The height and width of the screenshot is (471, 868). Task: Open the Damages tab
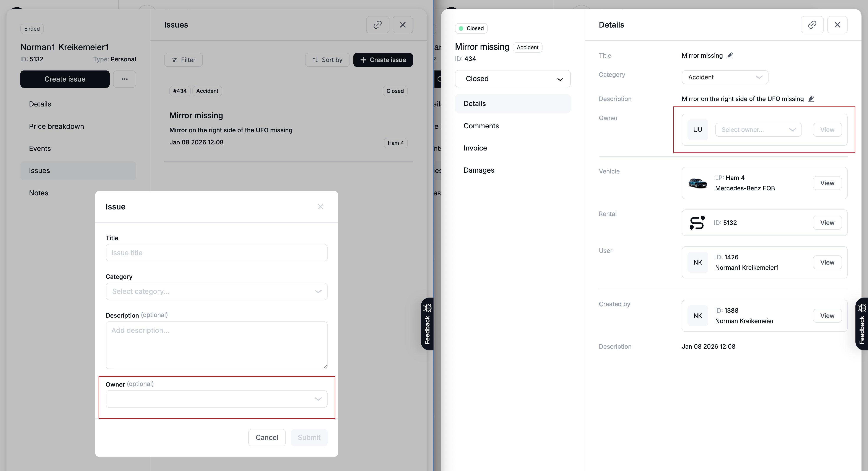click(478, 170)
